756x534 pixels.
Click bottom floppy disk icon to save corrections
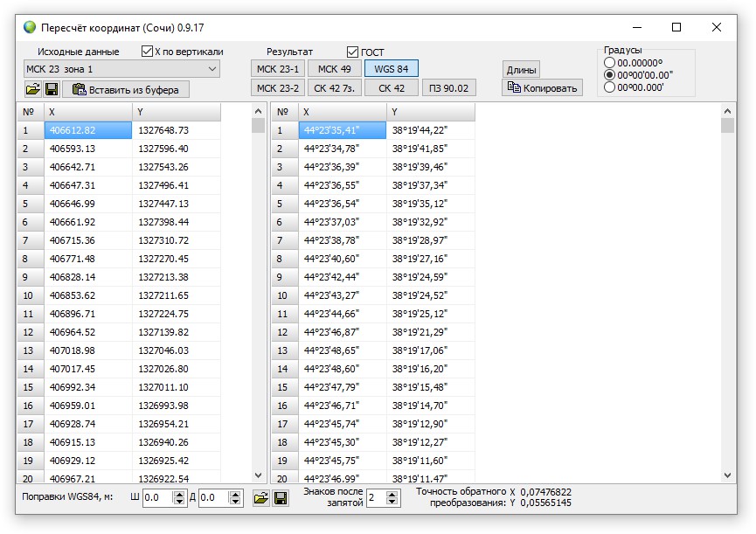(x=281, y=498)
